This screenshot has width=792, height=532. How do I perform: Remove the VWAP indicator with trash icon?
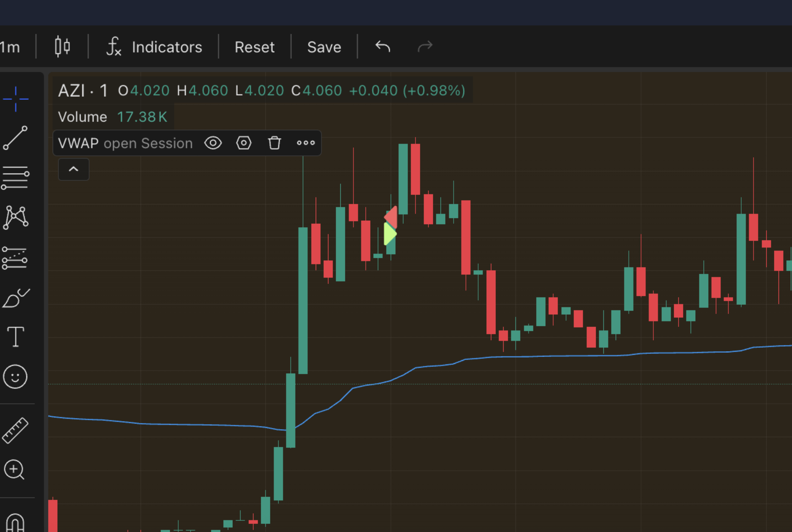pos(275,143)
